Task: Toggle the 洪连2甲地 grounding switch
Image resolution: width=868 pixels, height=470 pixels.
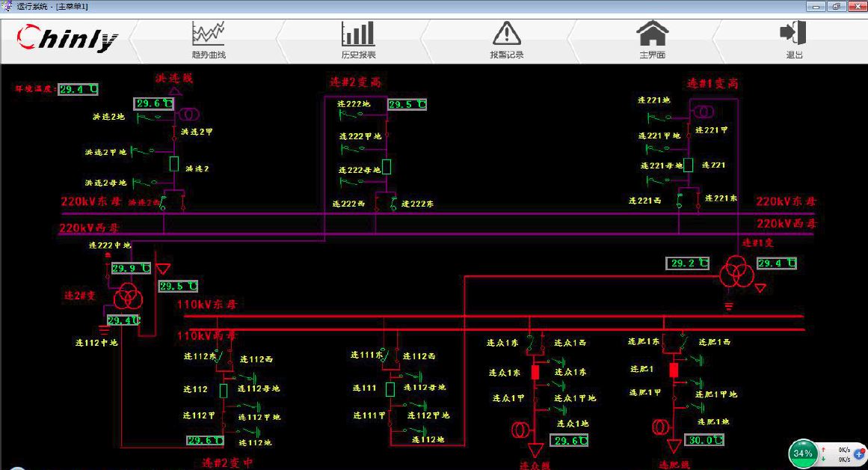Action: [143, 151]
